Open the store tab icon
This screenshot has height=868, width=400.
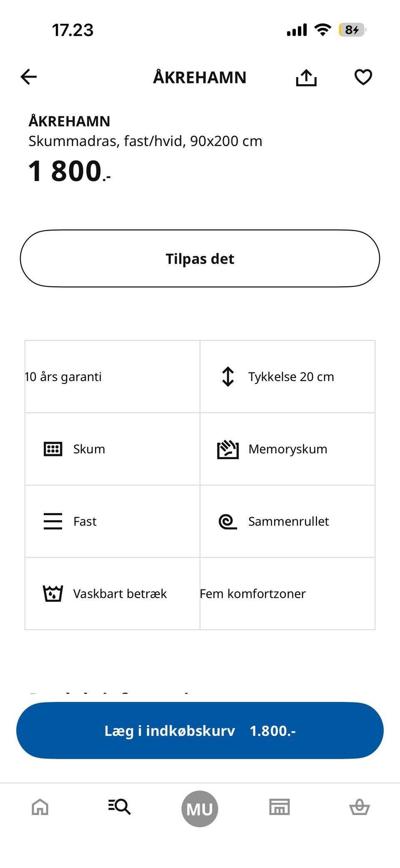click(280, 807)
